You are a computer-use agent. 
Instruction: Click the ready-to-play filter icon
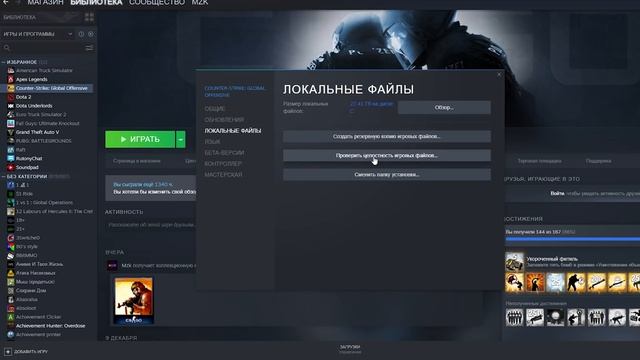(91, 34)
